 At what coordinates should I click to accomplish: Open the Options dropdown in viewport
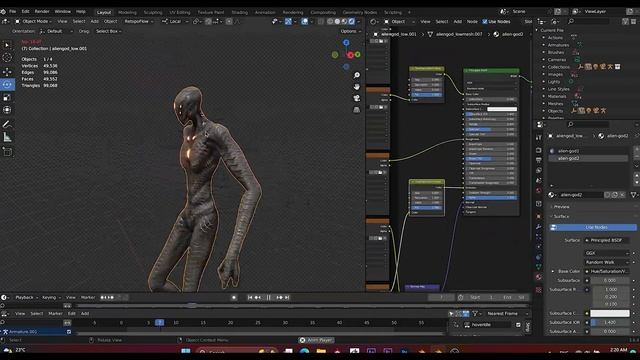tap(350, 31)
